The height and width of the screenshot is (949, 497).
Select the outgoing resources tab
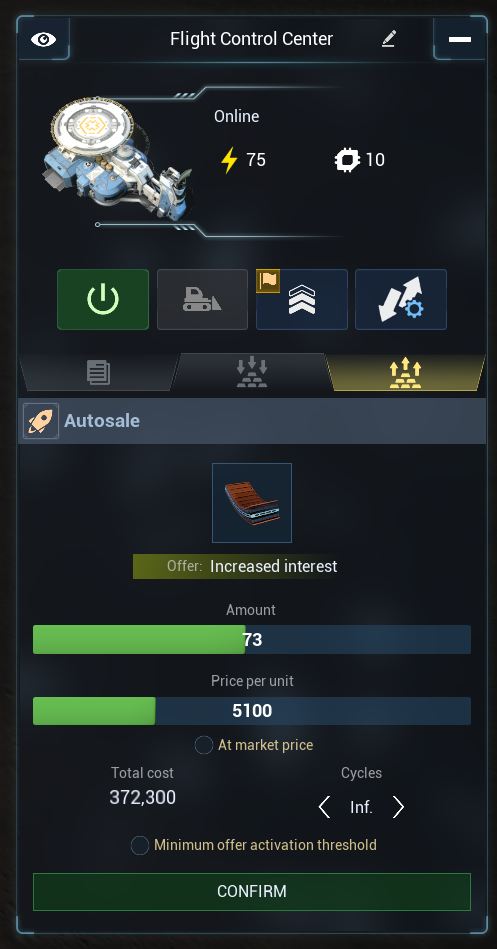click(x=406, y=372)
